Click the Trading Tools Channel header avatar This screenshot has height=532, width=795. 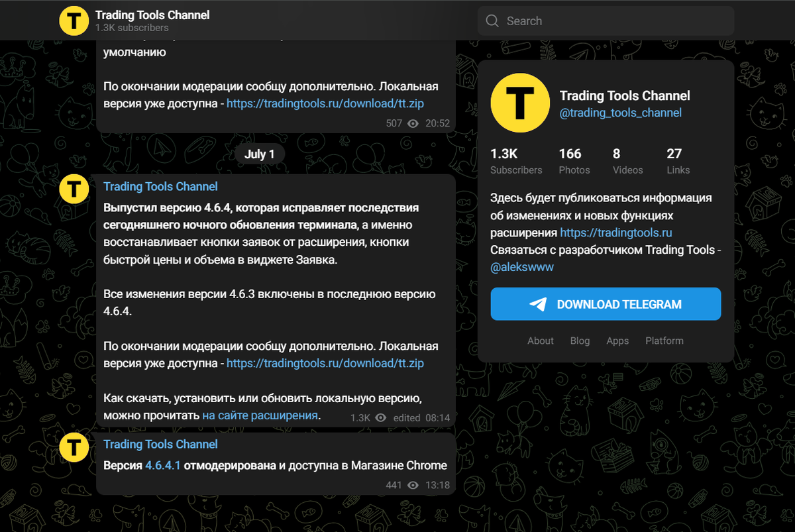pyautogui.click(x=74, y=21)
